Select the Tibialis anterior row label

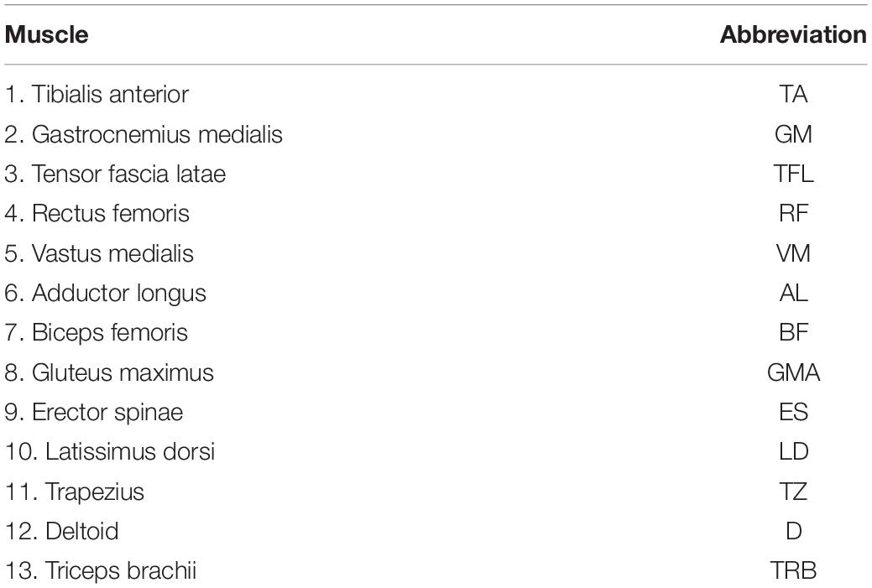[97, 95]
